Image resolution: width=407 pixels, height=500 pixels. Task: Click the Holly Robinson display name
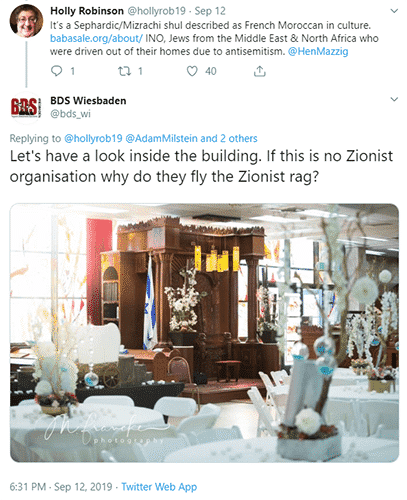click(x=87, y=11)
